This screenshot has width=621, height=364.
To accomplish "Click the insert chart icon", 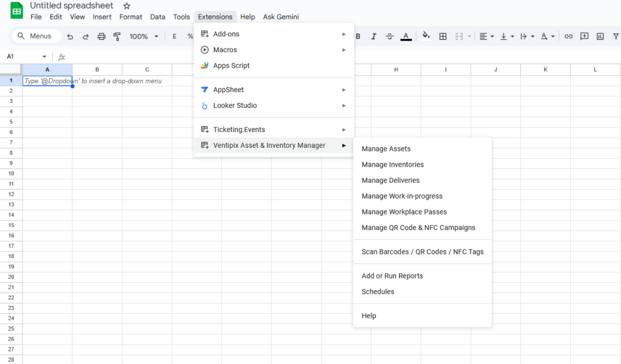I will click(x=600, y=36).
